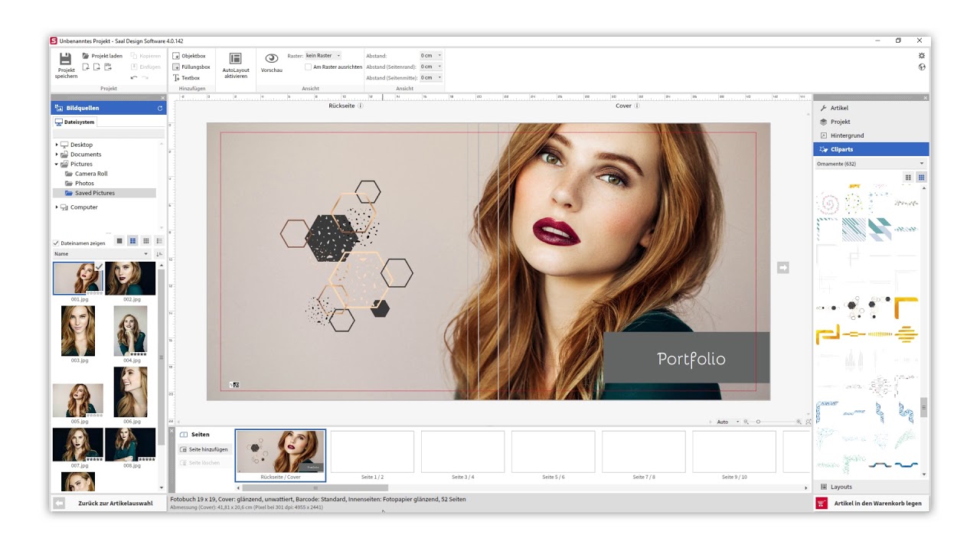Switch to medium grid thumbnail view
980x551 pixels.
(132, 241)
